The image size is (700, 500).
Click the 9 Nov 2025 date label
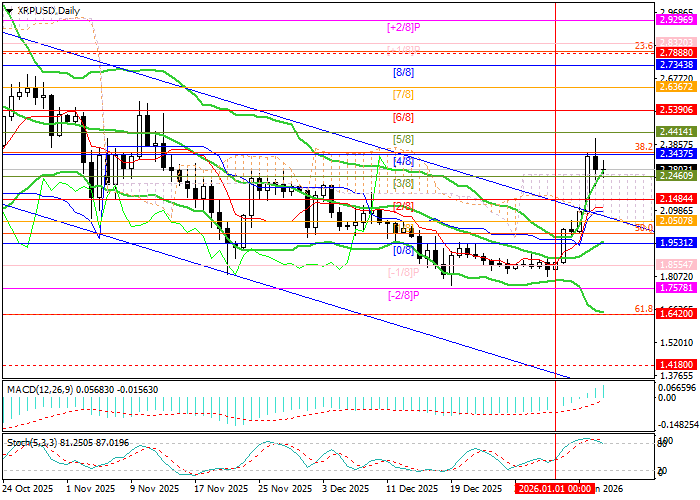[x=157, y=490]
